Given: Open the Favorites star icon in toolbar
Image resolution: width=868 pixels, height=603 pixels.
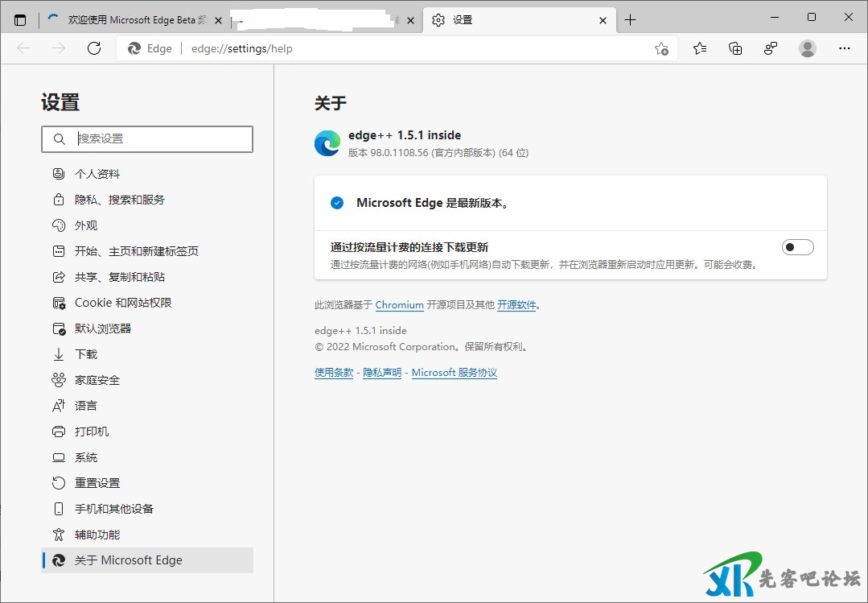Looking at the screenshot, I should coord(700,48).
